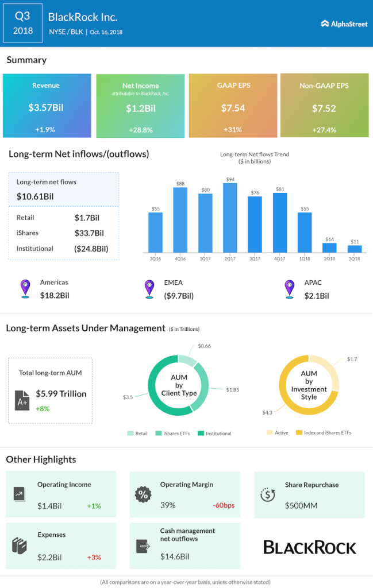This screenshot has width=373, height=588.
Task: Click the $5.99 Trillion AUM value
Action: 61,394
